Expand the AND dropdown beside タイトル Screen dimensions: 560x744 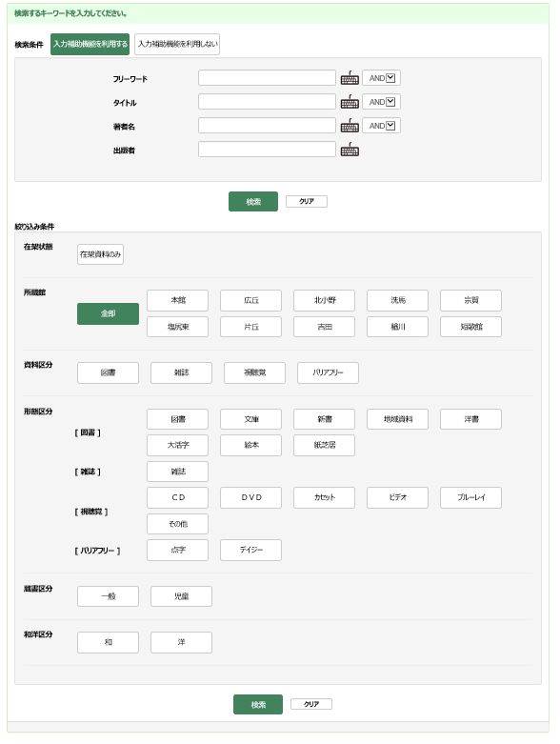point(381,102)
